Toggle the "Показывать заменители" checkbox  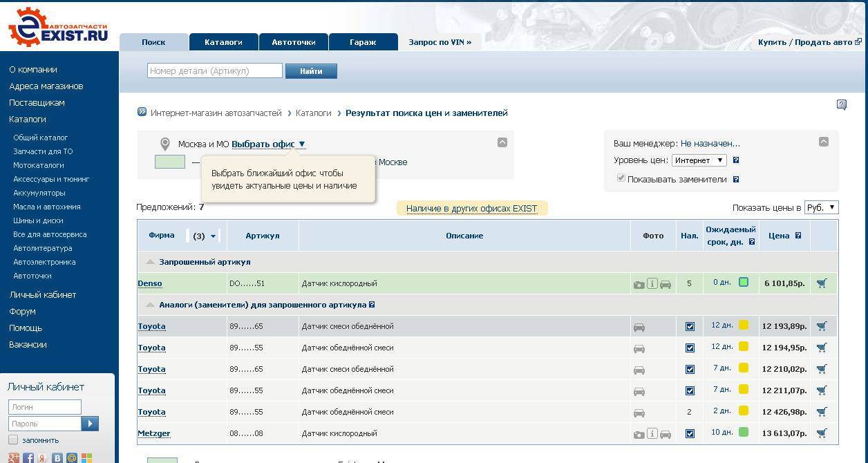click(621, 178)
